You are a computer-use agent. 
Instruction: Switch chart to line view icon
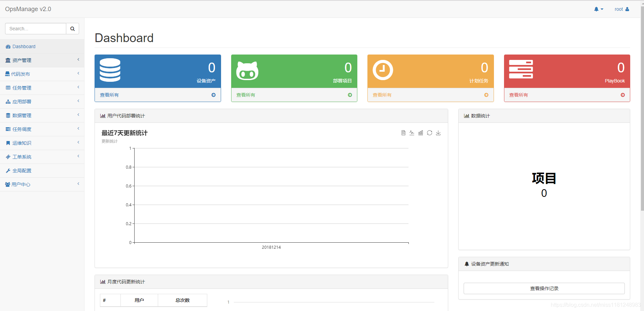click(412, 133)
